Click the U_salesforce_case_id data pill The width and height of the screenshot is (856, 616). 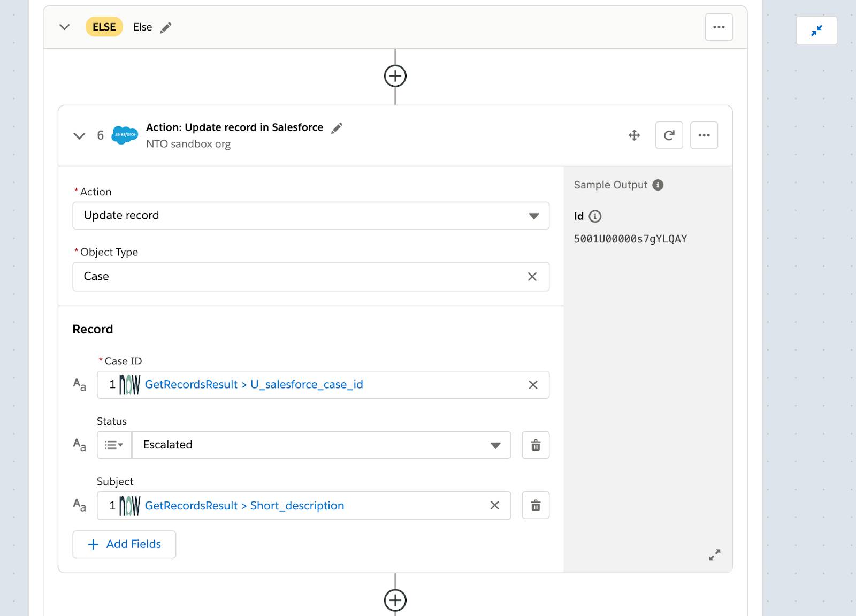point(254,384)
